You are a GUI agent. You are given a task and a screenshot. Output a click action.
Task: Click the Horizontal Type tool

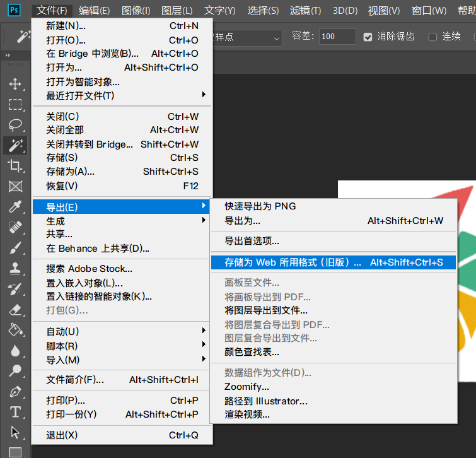(15, 412)
